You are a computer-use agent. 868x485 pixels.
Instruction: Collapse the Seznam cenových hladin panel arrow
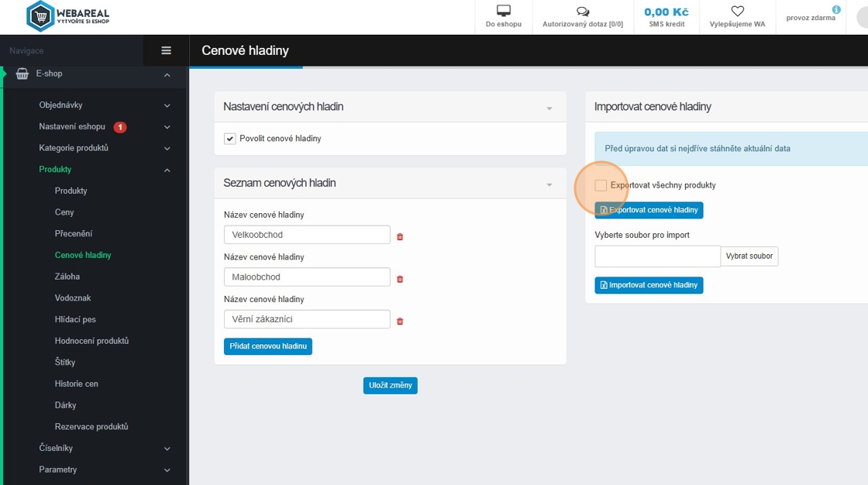(x=549, y=184)
